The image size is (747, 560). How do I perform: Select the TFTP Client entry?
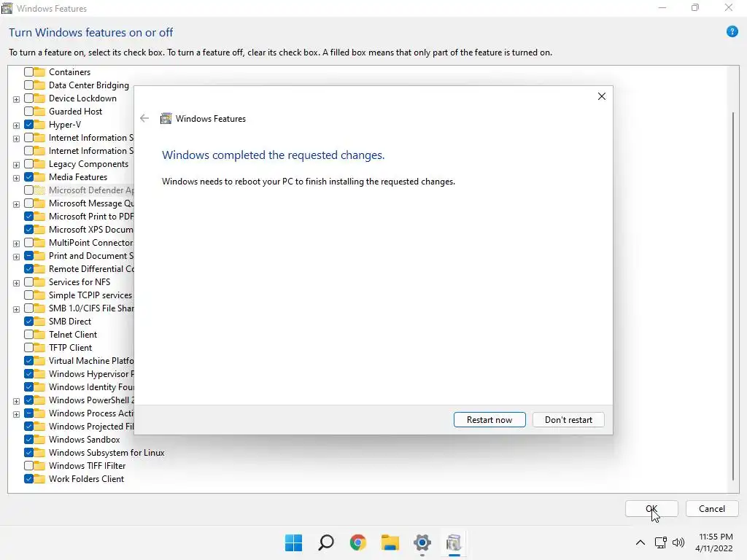70,348
